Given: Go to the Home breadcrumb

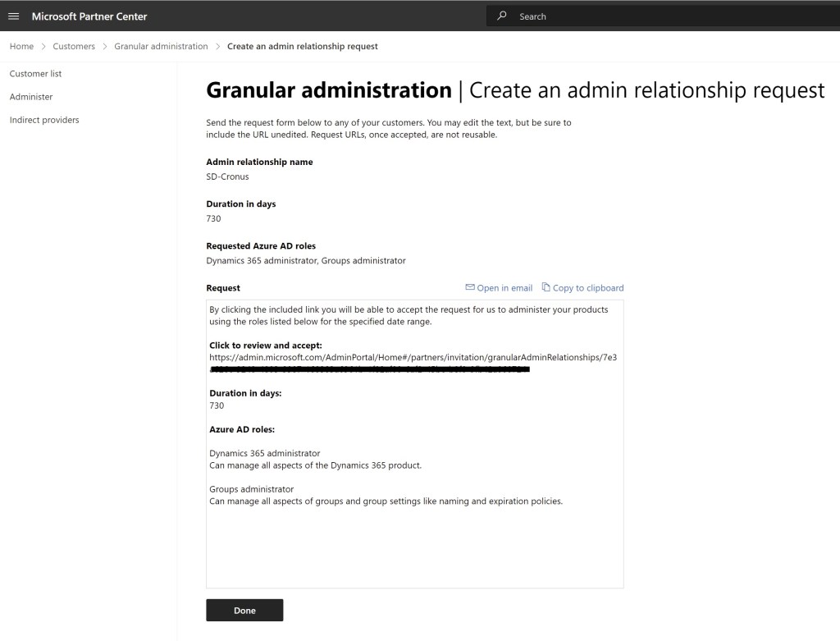Looking at the screenshot, I should click(x=21, y=47).
